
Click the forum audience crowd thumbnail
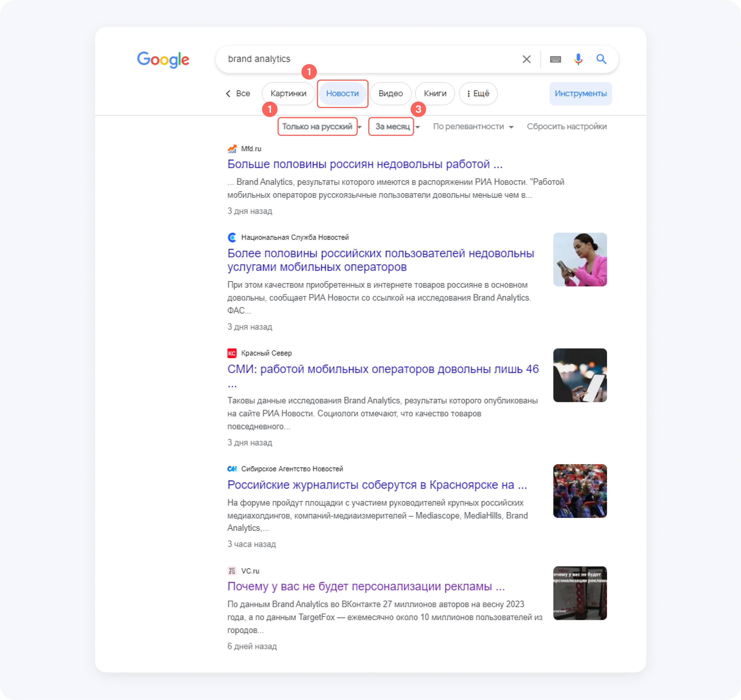point(580,491)
